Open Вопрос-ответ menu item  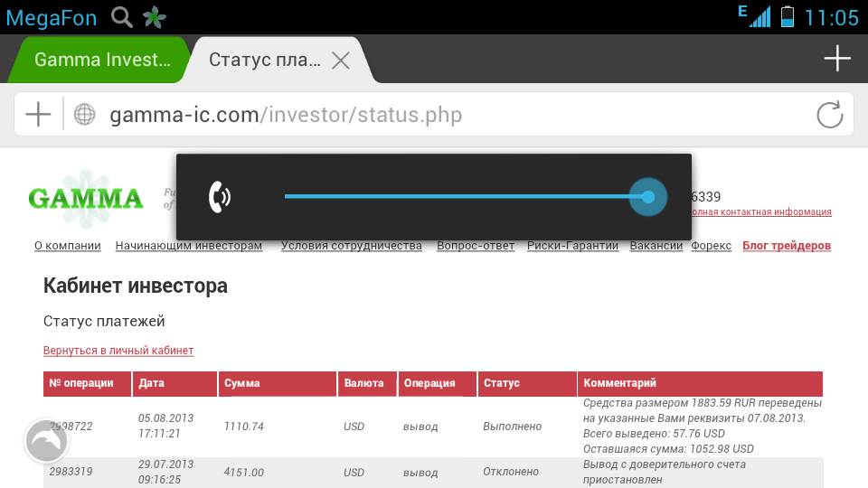coord(476,246)
